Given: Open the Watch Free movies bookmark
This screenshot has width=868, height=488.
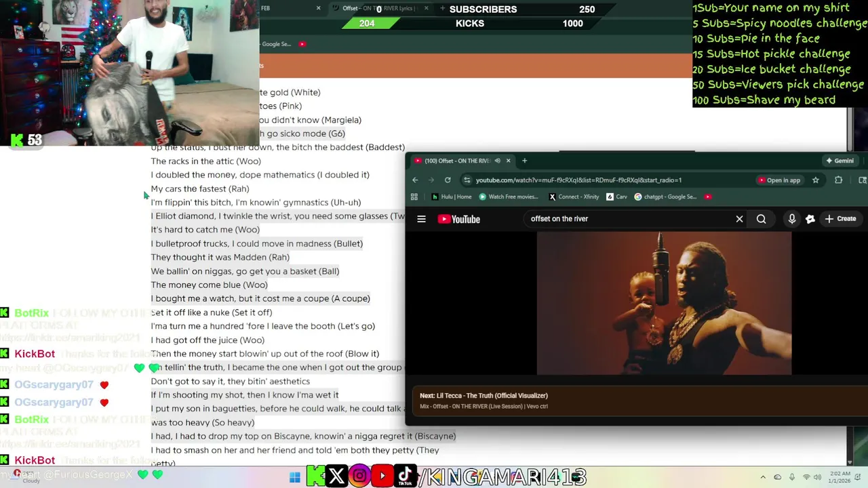Looking at the screenshot, I should coord(508,197).
